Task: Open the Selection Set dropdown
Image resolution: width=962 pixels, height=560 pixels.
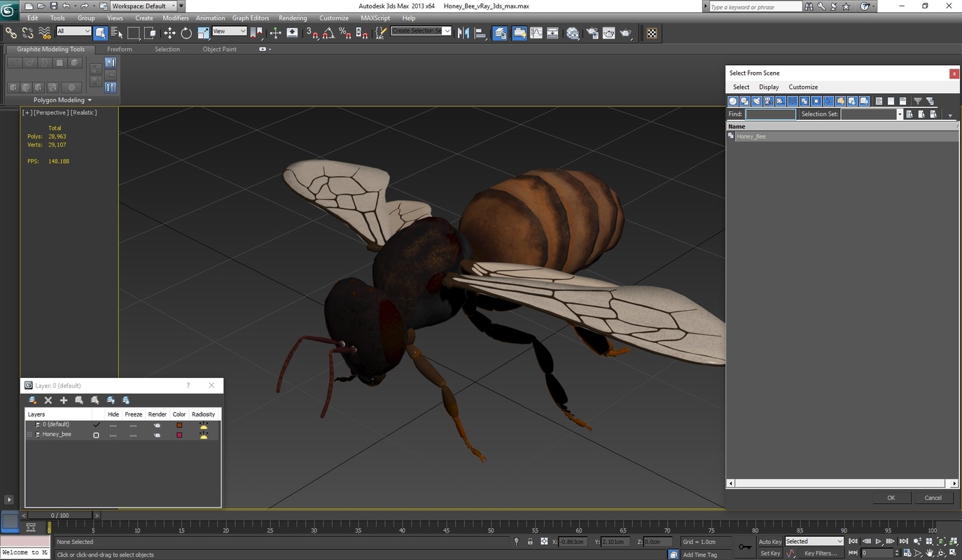Action: pyautogui.click(x=900, y=113)
